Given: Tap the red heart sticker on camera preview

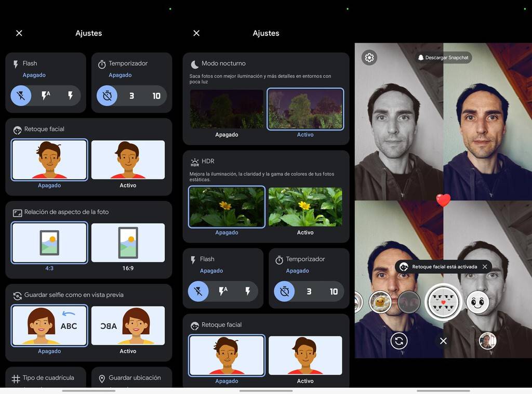Looking at the screenshot, I should (443, 200).
